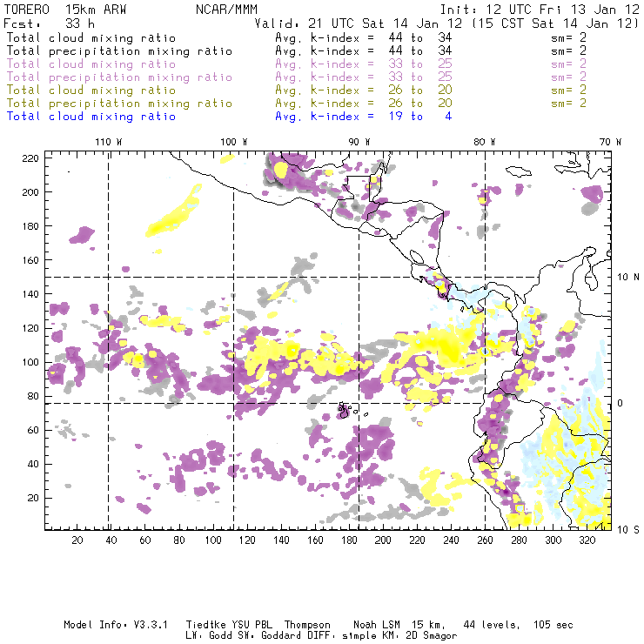Click the "Noah LSM" footer text
This screenshot has width=644, height=644.
click(377, 625)
